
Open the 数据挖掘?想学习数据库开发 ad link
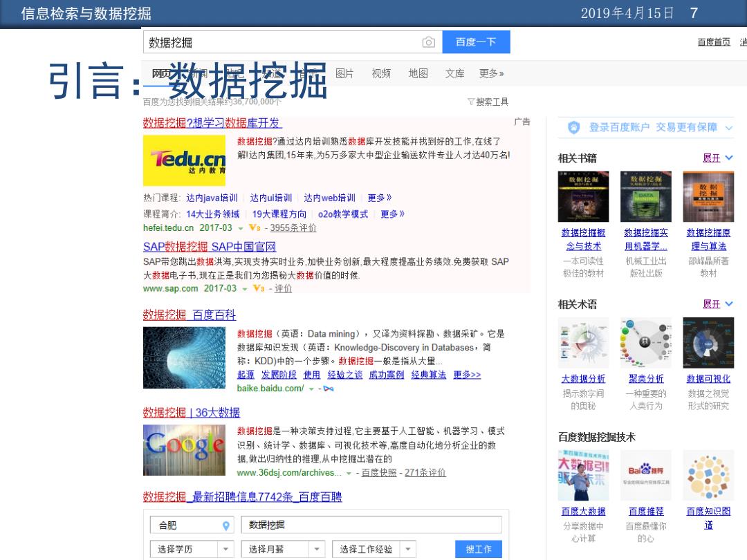click(x=212, y=123)
